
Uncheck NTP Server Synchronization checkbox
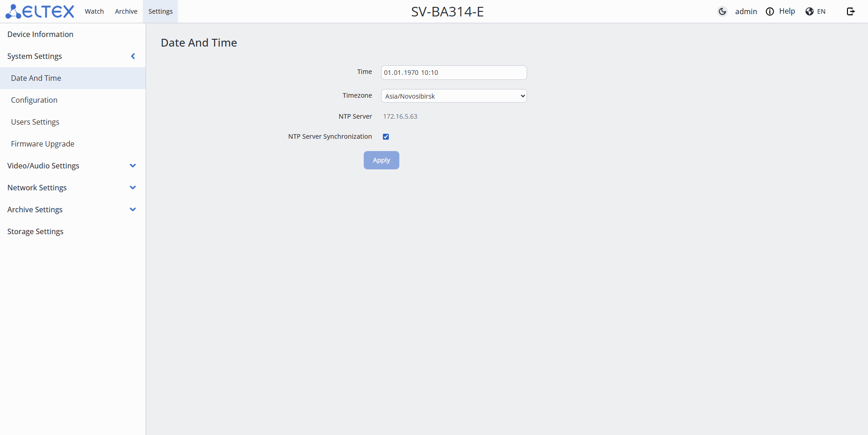386,136
